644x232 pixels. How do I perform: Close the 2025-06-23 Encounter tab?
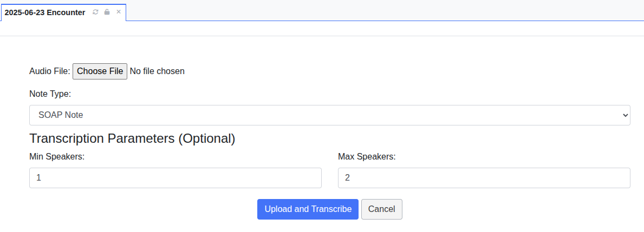pyautogui.click(x=118, y=12)
